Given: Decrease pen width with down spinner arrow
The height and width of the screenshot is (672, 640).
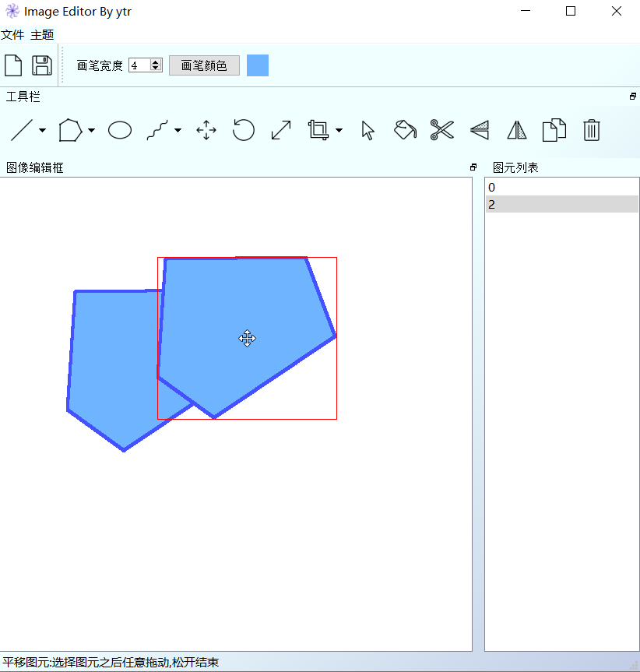Looking at the screenshot, I should [x=156, y=69].
